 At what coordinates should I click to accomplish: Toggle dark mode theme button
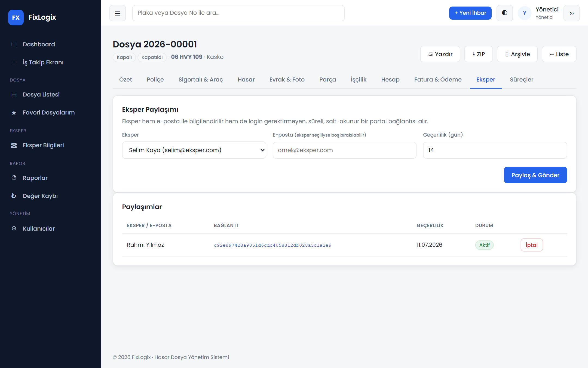tap(504, 13)
